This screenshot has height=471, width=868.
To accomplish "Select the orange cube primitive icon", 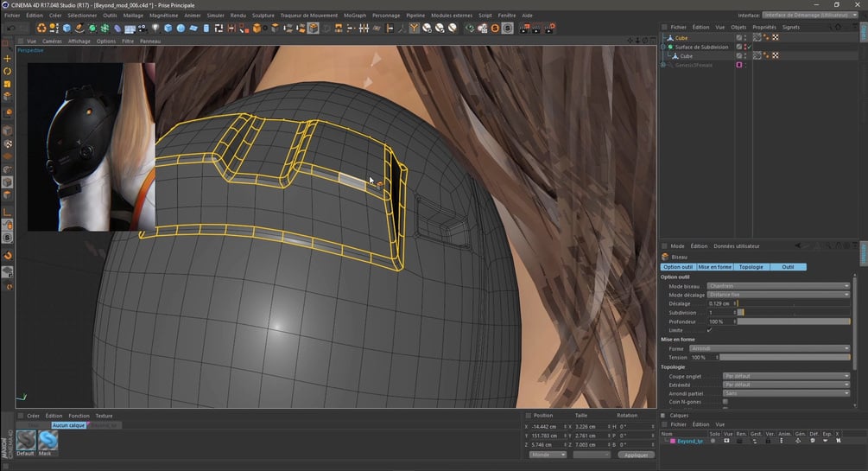I will point(257,28).
